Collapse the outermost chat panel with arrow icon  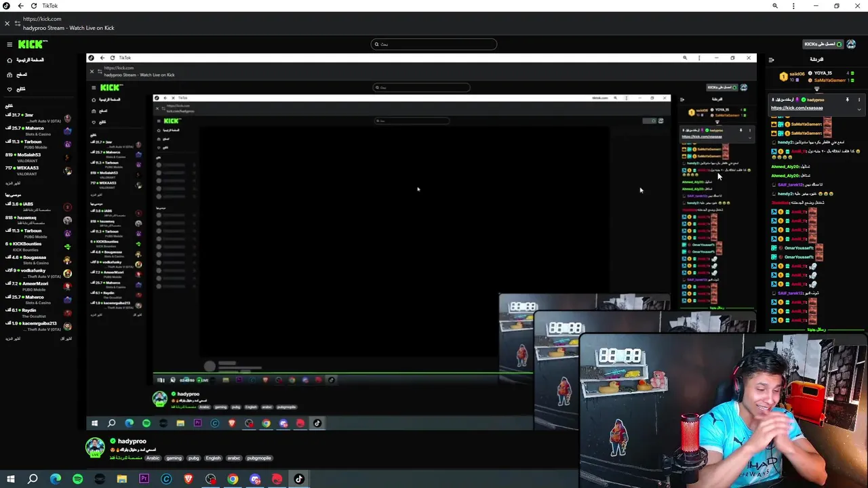(771, 60)
